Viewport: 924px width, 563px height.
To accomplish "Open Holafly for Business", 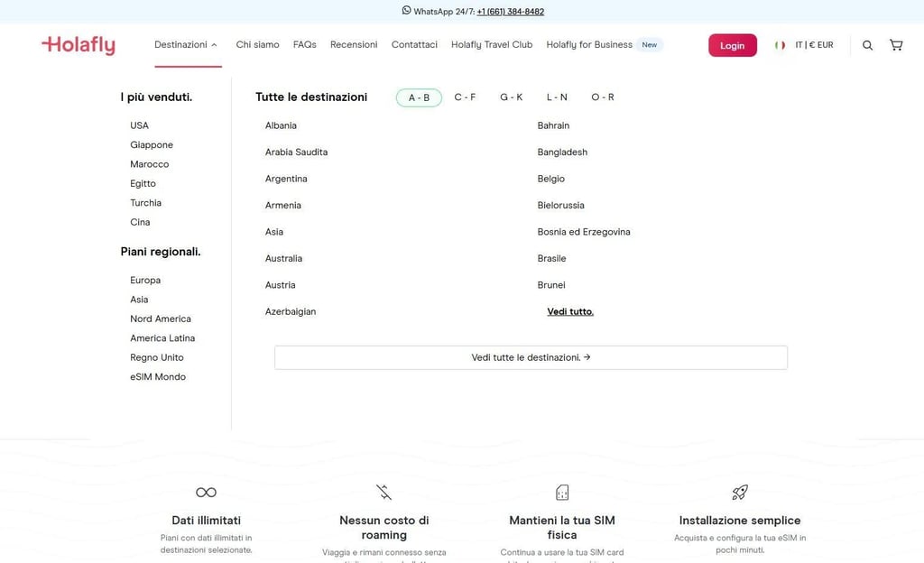I will pyautogui.click(x=589, y=45).
